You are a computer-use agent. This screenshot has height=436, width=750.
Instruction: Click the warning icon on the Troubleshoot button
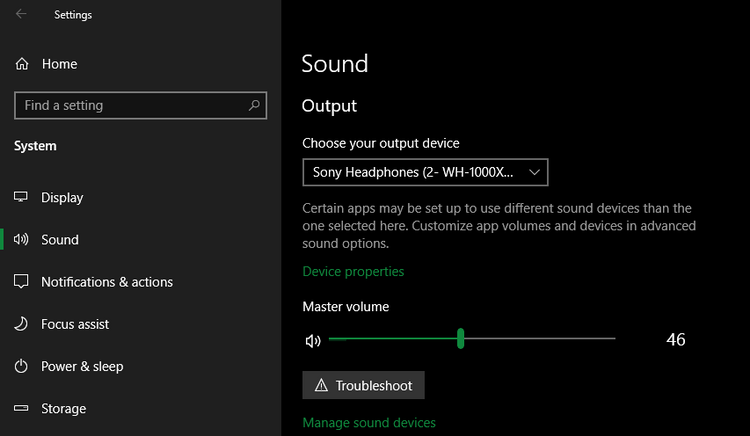pyautogui.click(x=321, y=385)
